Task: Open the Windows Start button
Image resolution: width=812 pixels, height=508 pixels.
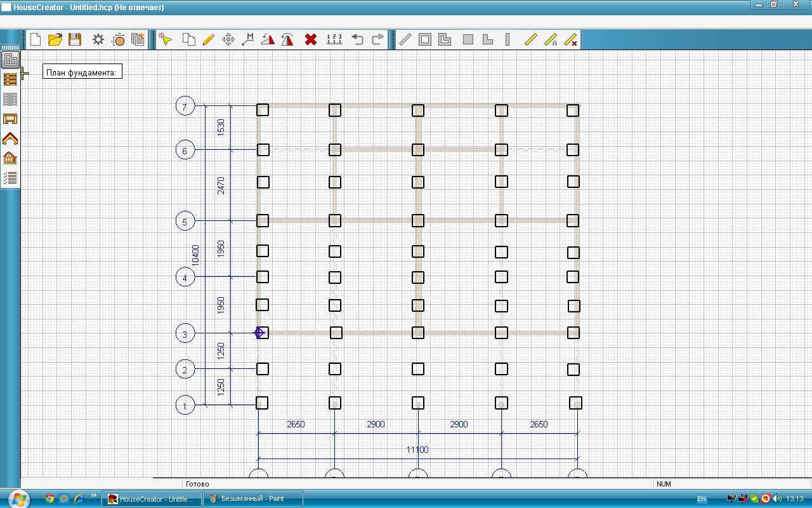Action: click(18, 498)
